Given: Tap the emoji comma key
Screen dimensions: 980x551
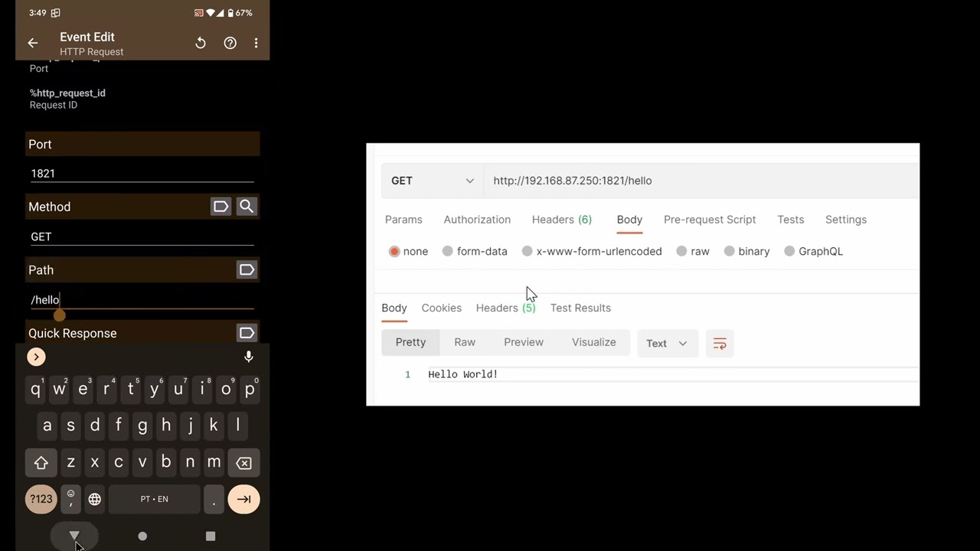Looking at the screenshot, I should (x=70, y=499).
